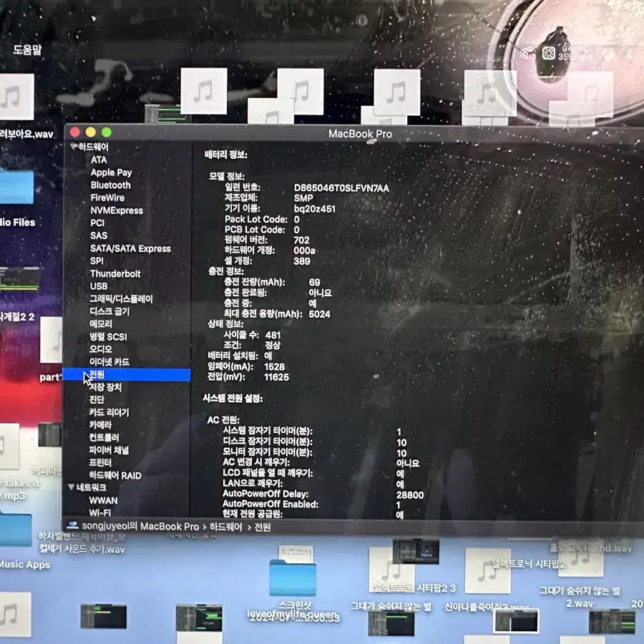Click the manufacturer value SMP
The image size is (644, 644).
tap(303, 198)
